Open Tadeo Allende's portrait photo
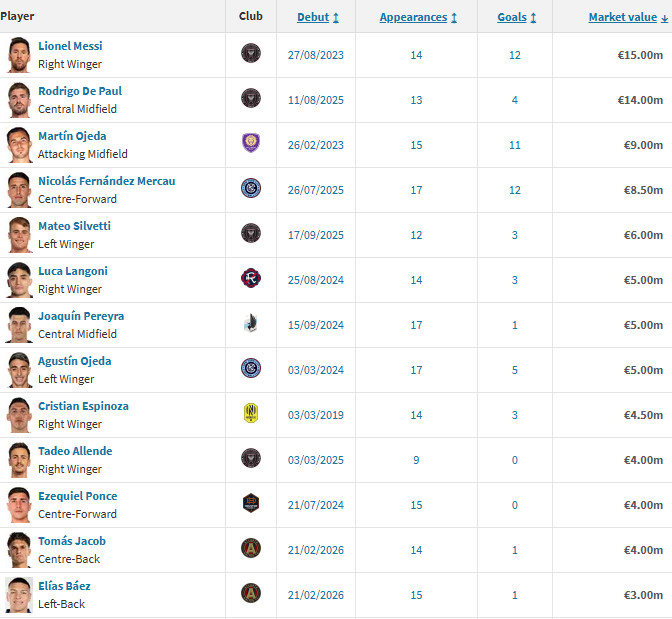This screenshot has width=672, height=619. [x=19, y=460]
